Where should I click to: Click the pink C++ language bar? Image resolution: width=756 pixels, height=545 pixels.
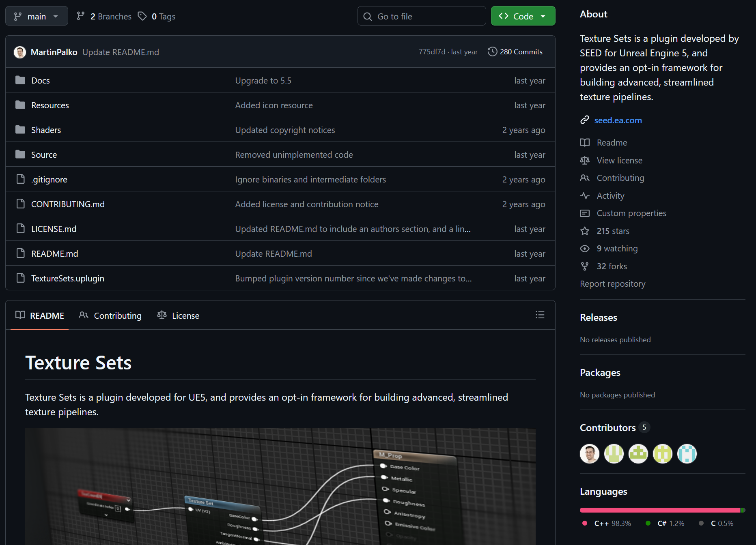tap(659, 510)
